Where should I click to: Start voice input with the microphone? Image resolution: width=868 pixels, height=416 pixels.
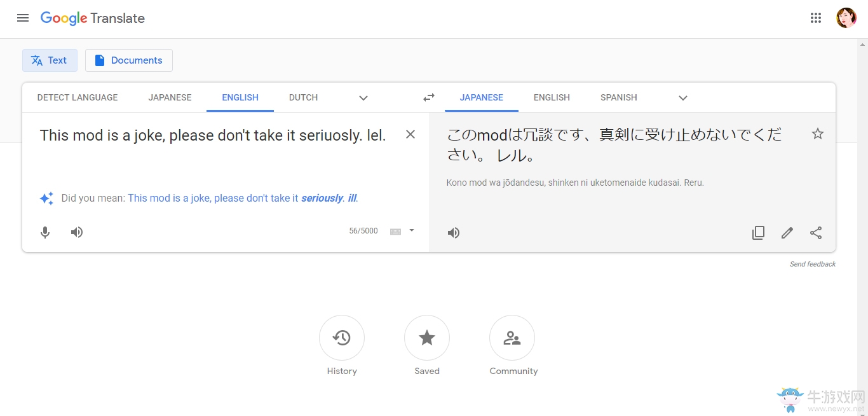coord(45,232)
